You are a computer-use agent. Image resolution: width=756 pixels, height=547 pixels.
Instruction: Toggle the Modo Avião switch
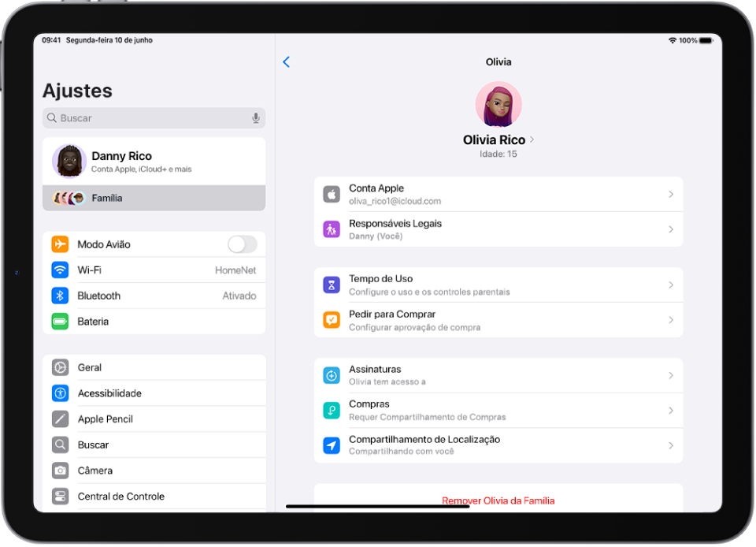coord(243,244)
